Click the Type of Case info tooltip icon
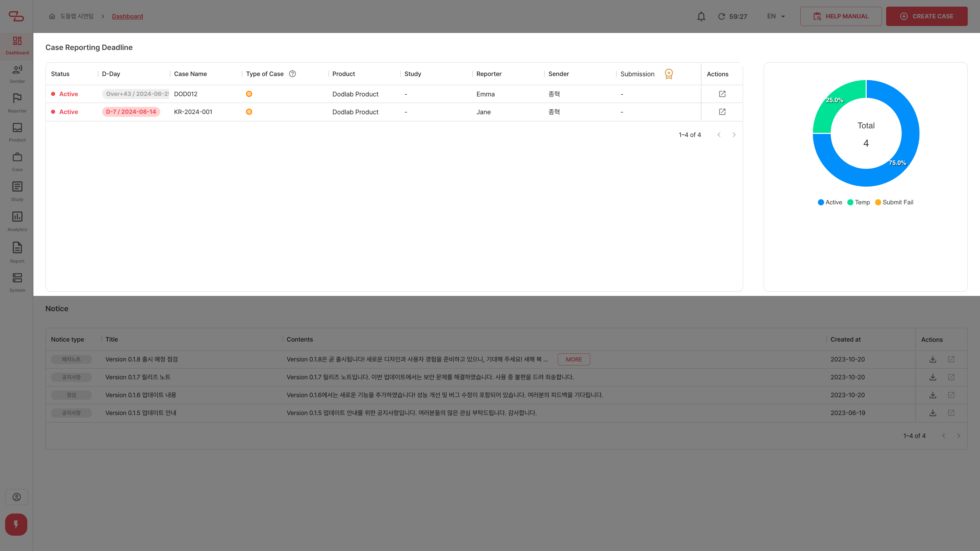 coord(292,73)
